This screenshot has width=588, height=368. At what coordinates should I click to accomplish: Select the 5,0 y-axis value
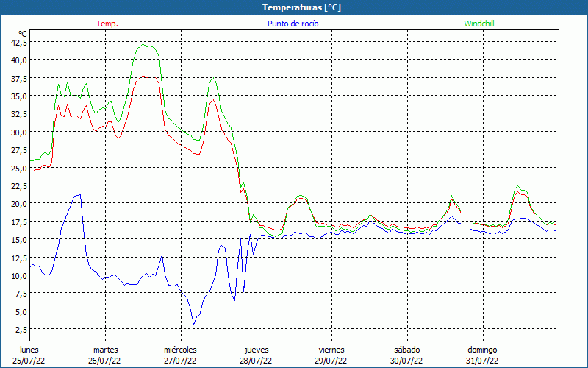(x=21, y=311)
